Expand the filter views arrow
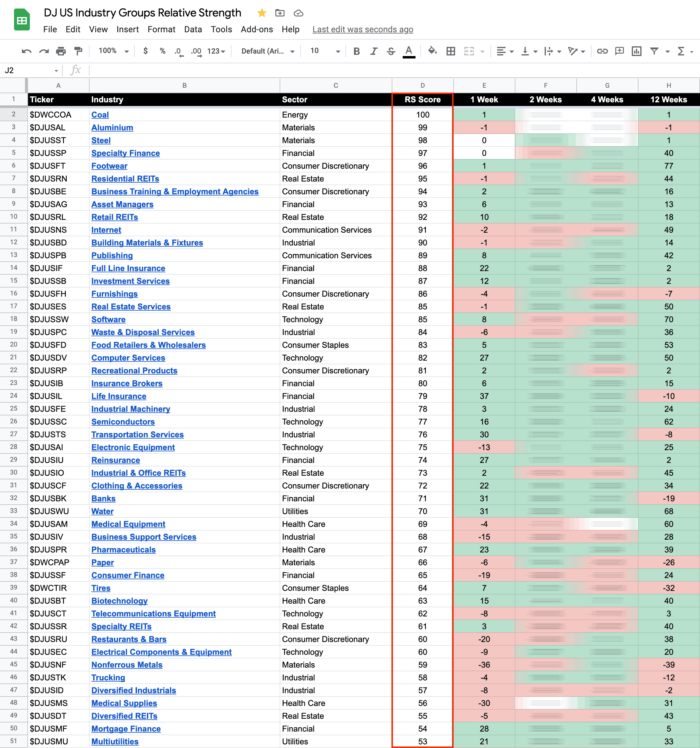Screen dimensions: 700x748 667,51
